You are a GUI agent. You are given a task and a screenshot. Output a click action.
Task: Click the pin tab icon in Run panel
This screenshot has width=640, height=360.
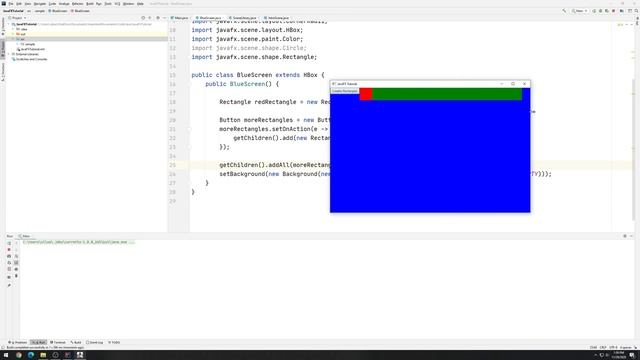click(x=9, y=285)
